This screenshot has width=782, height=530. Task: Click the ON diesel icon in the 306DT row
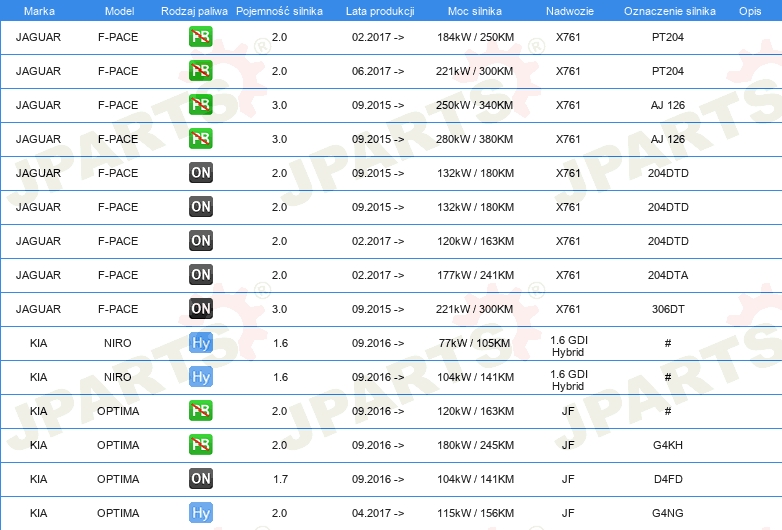tap(201, 309)
